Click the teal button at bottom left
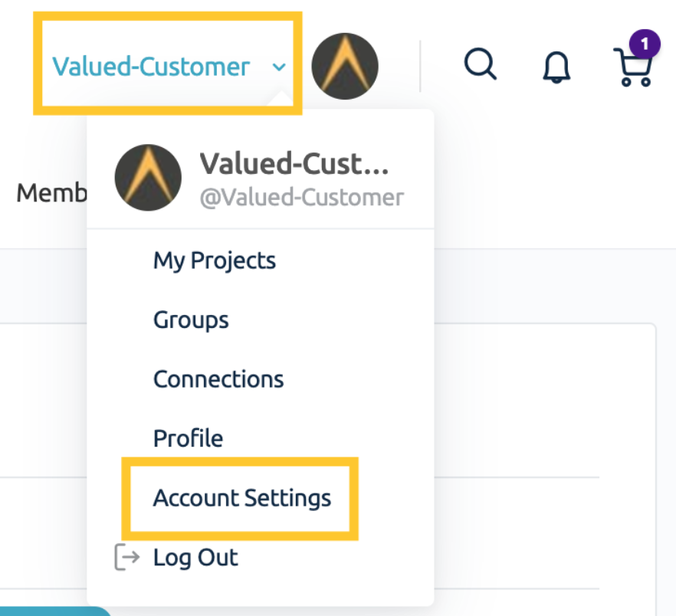 click(55, 611)
